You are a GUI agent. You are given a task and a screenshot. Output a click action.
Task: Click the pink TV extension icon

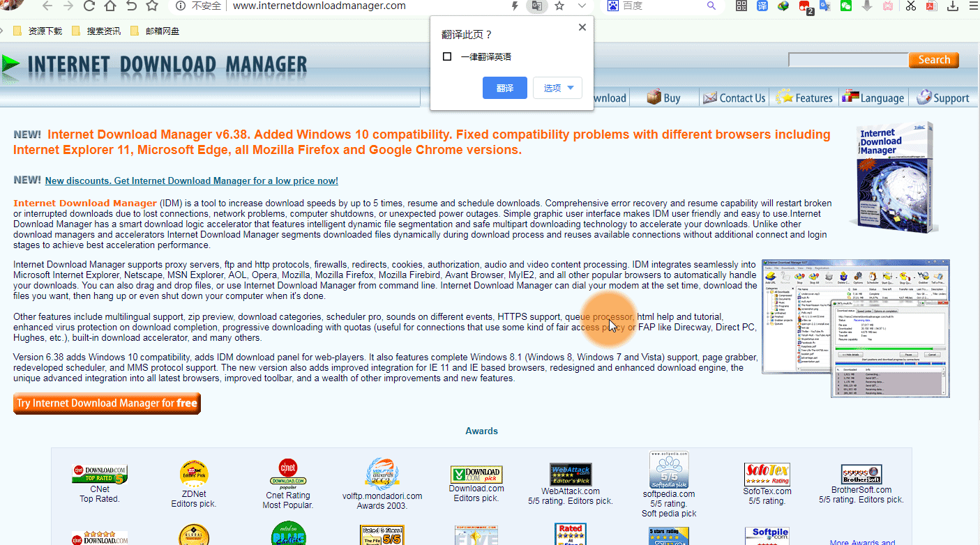pos(888,6)
